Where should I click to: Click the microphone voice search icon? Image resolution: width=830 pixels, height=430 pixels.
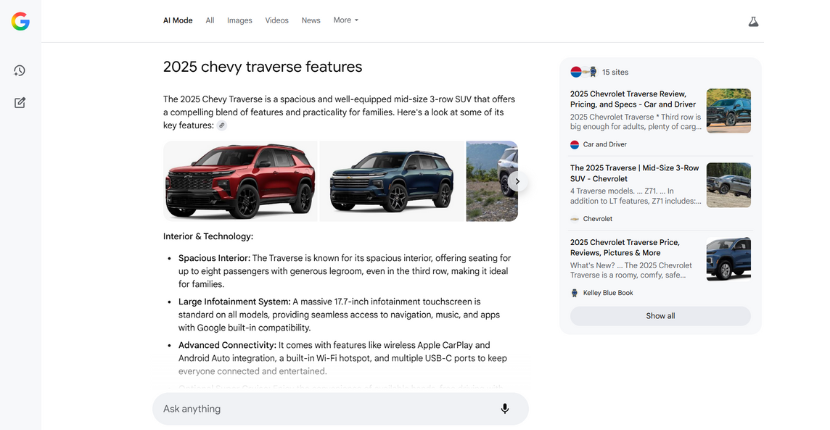point(505,408)
